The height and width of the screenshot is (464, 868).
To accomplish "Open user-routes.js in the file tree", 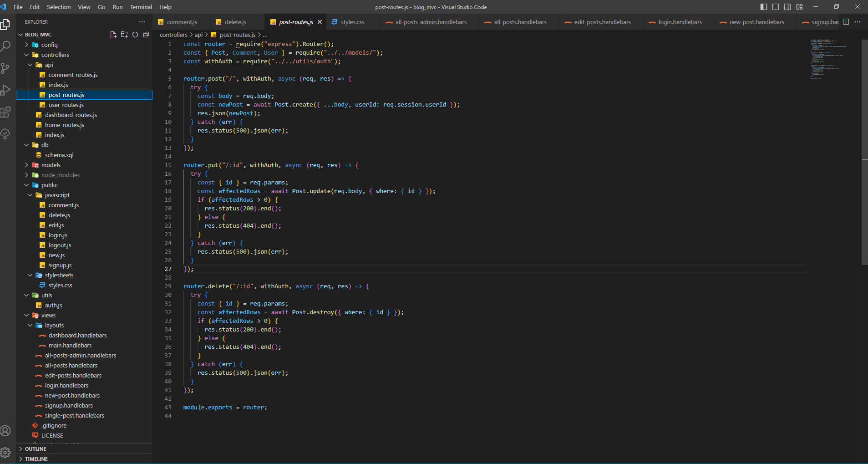I will pyautogui.click(x=84, y=105).
